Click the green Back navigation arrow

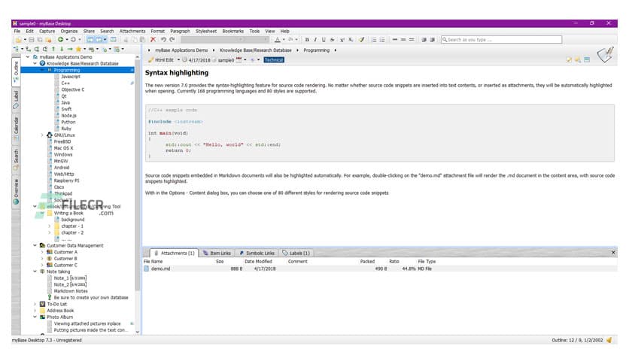point(60,40)
